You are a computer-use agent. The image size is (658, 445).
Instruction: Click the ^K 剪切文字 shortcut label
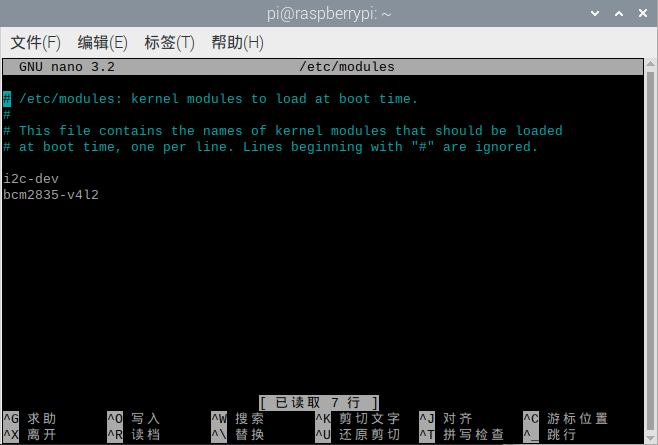(x=358, y=419)
